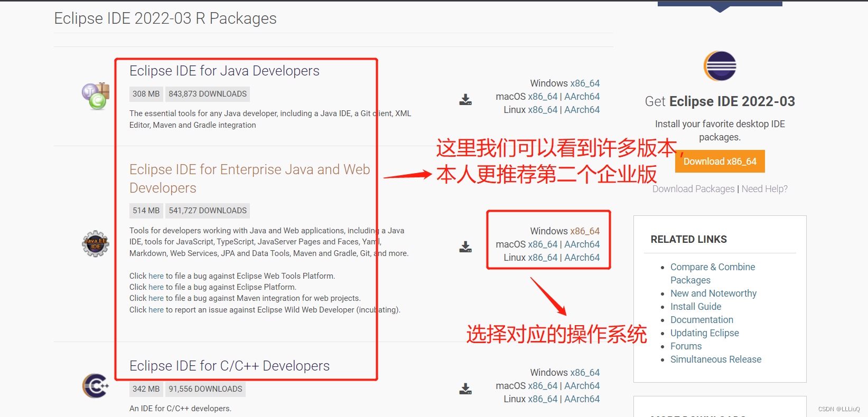The height and width of the screenshot is (417, 868).
Task: Select Linux x86_64 for Java Developers
Action: (543, 110)
